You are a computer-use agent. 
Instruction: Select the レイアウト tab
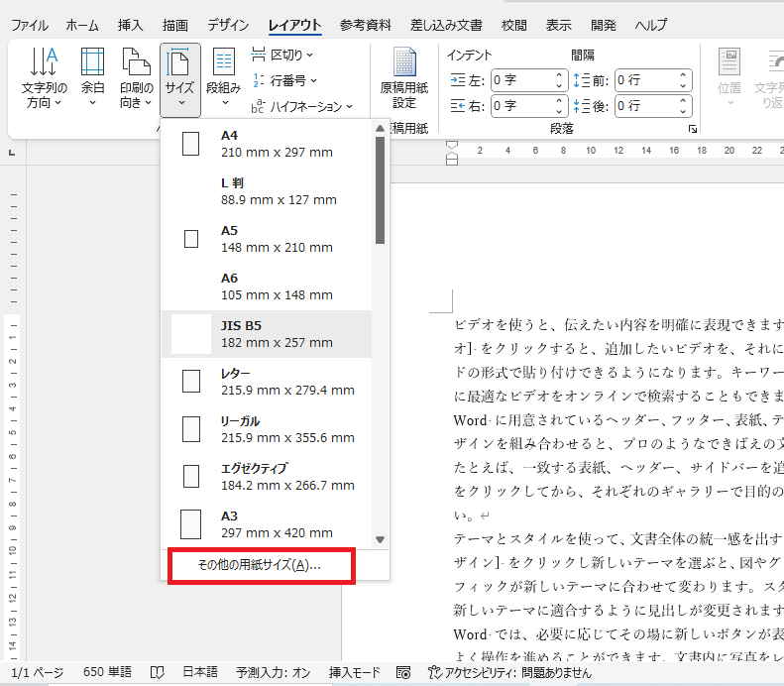click(295, 25)
